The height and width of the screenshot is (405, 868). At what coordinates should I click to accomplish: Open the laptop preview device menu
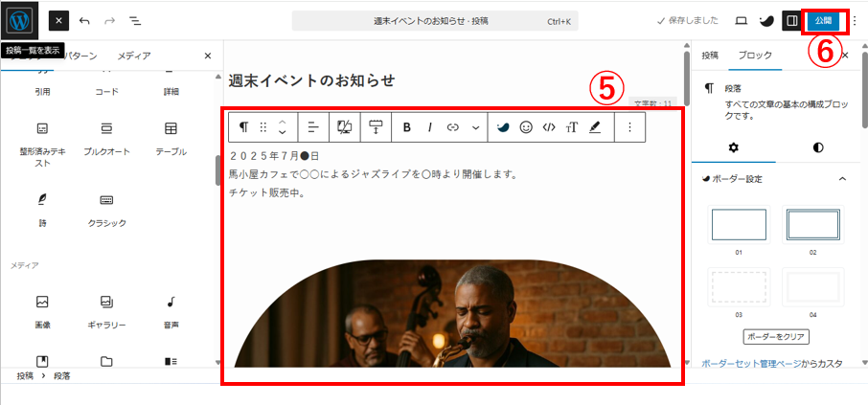741,21
